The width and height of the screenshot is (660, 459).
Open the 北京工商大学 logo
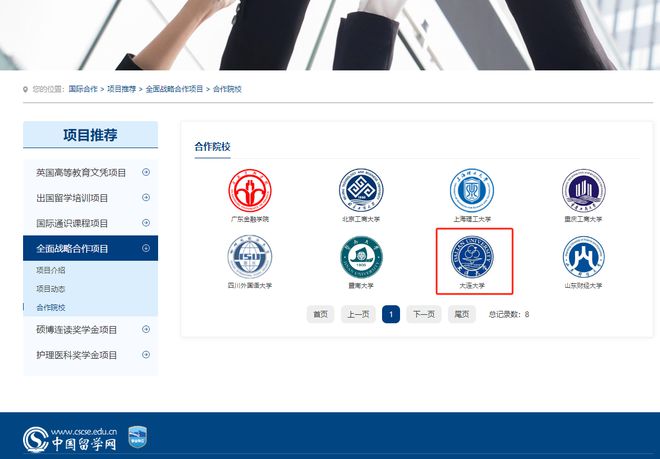pyautogui.click(x=361, y=190)
